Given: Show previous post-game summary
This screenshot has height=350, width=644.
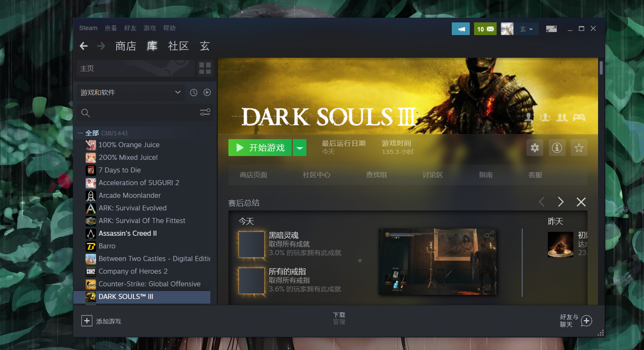Looking at the screenshot, I should (542, 202).
